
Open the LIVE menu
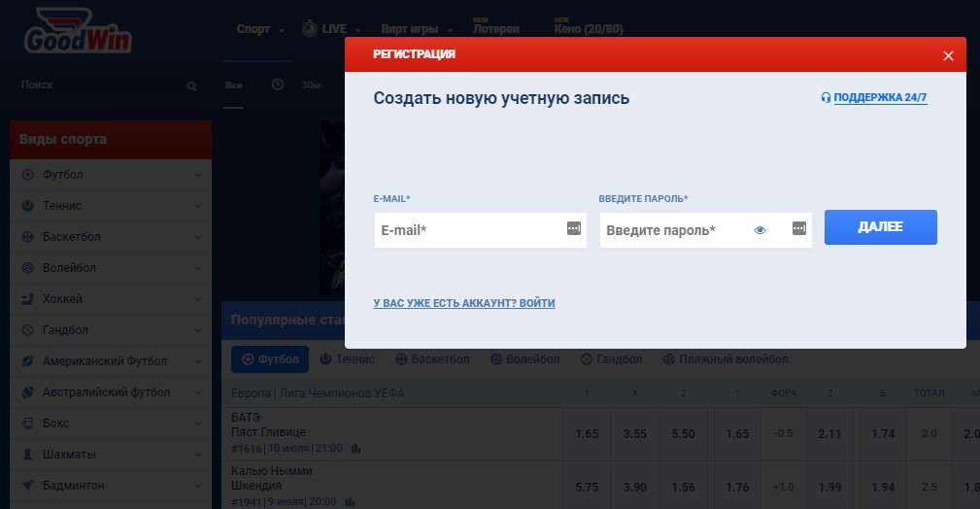coord(331,29)
